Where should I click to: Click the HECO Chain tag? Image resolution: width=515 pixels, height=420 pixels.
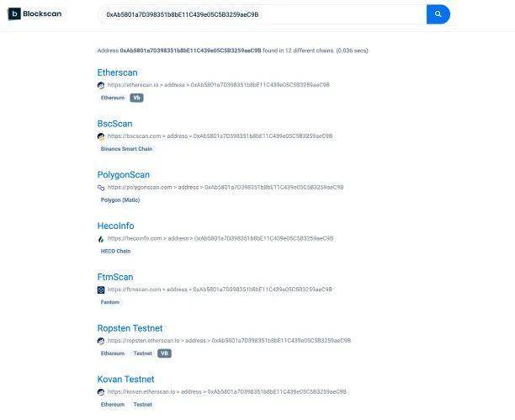tap(115, 251)
